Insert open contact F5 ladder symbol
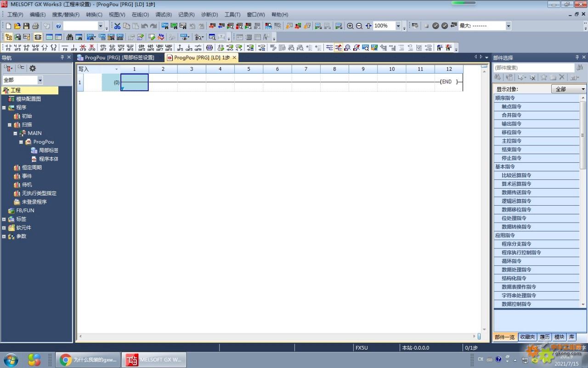This screenshot has width=588, height=368. pyautogui.click(x=8, y=47)
